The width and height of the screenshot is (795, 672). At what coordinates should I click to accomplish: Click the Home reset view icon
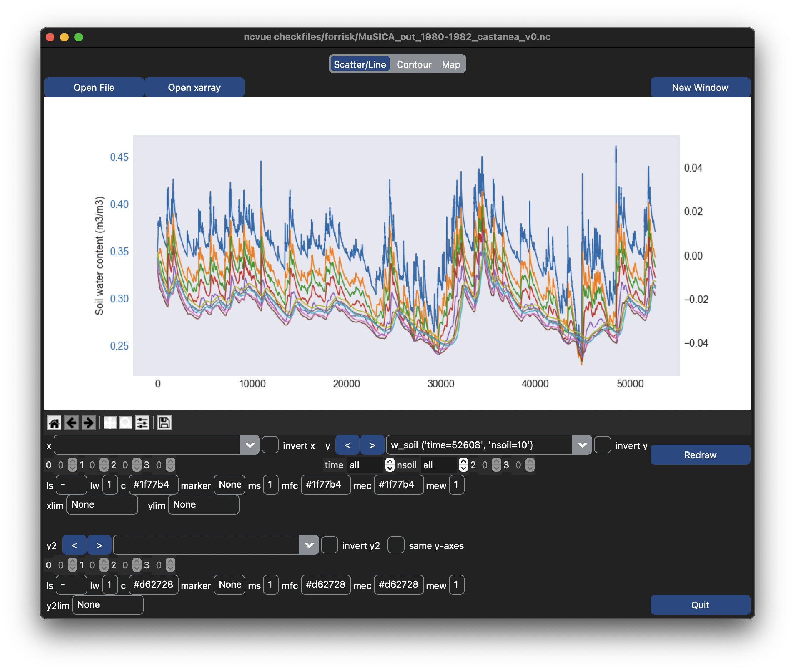point(54,423)
